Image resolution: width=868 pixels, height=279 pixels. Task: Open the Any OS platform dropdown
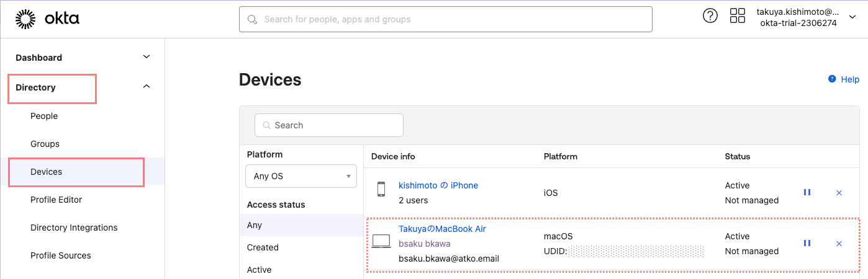coord(301,176)
